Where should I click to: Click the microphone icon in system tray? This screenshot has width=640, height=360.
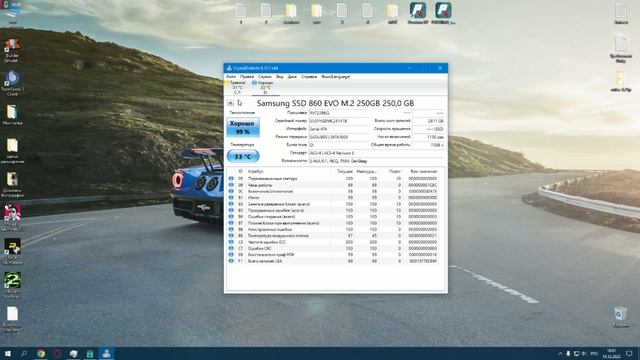click(568, 353)
